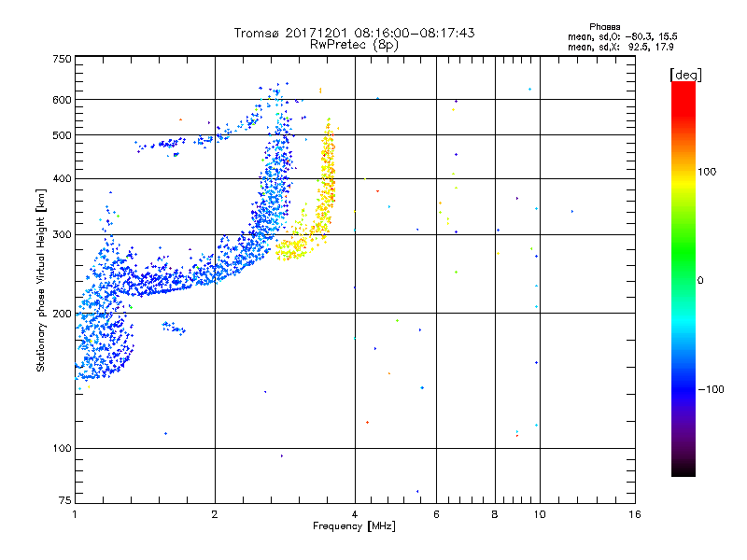Click the plot title "Tromsø 20171201 08:16:00-08:17:43"
The image size is (747, 560).
click(x=354, y=33)
